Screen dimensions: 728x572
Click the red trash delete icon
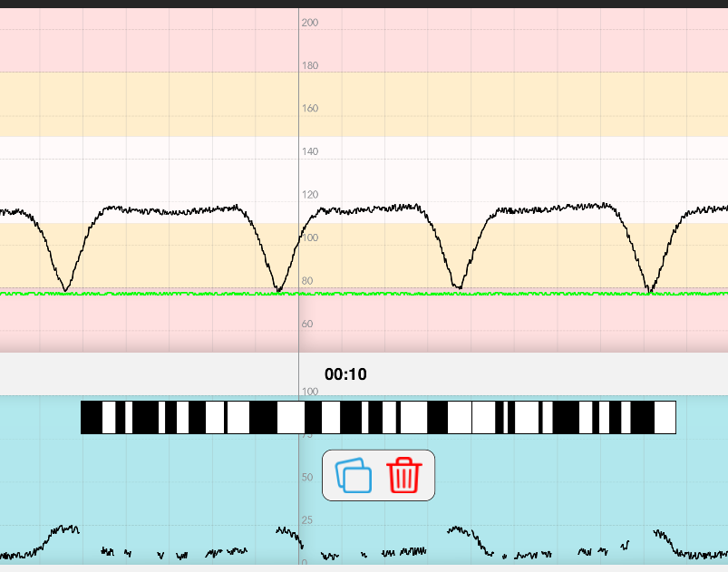coord(403,475)
